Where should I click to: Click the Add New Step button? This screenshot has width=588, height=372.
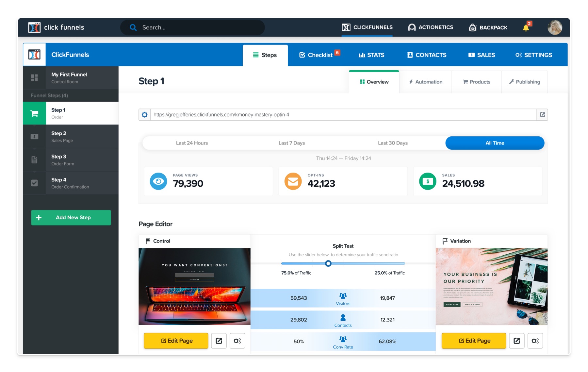click(x=71, y=217)
